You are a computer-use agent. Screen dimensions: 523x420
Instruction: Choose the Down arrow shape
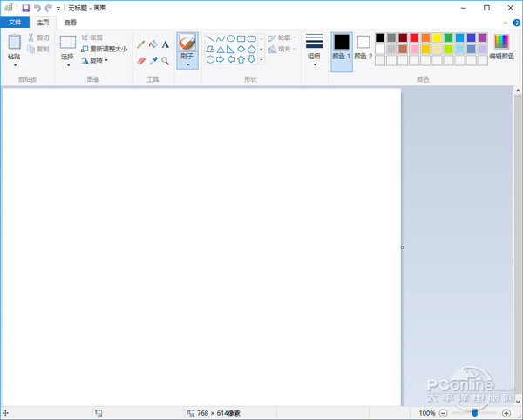252,59
